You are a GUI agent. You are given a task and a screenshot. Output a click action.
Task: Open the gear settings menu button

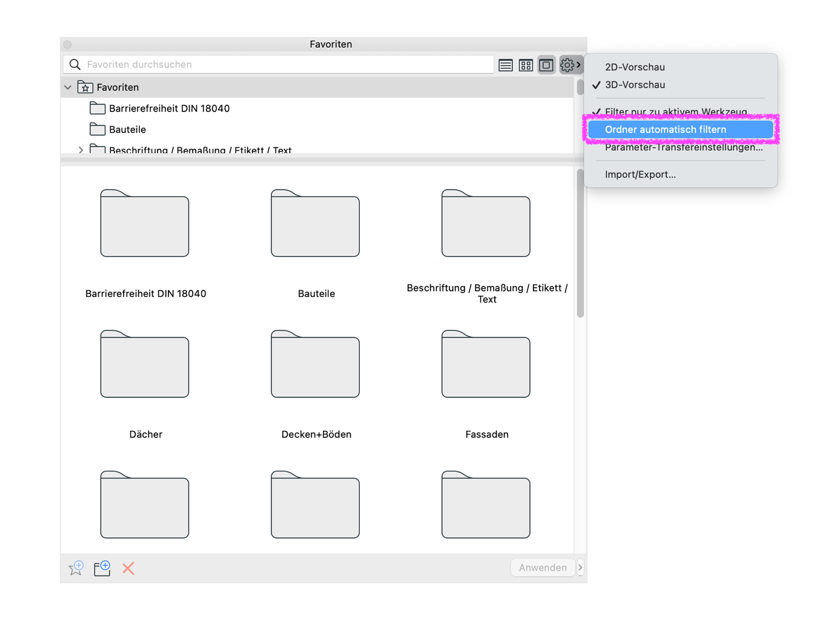coord(570,65)
